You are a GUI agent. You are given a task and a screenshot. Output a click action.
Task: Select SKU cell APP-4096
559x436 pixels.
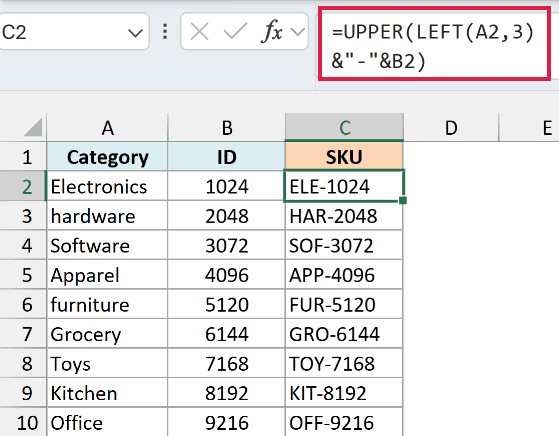tap(344, 275)
